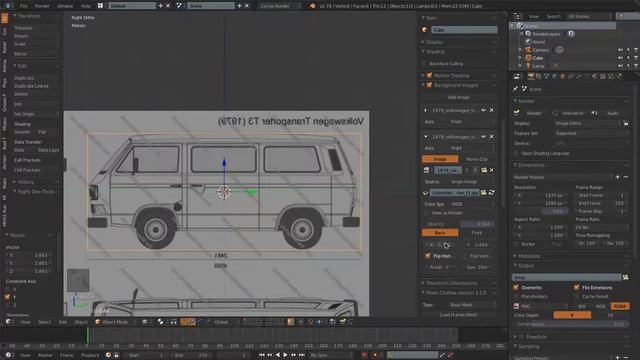Screen dimensions: 640x360
Task: Click the timeline editor type icon
Action: click(8, 355)
